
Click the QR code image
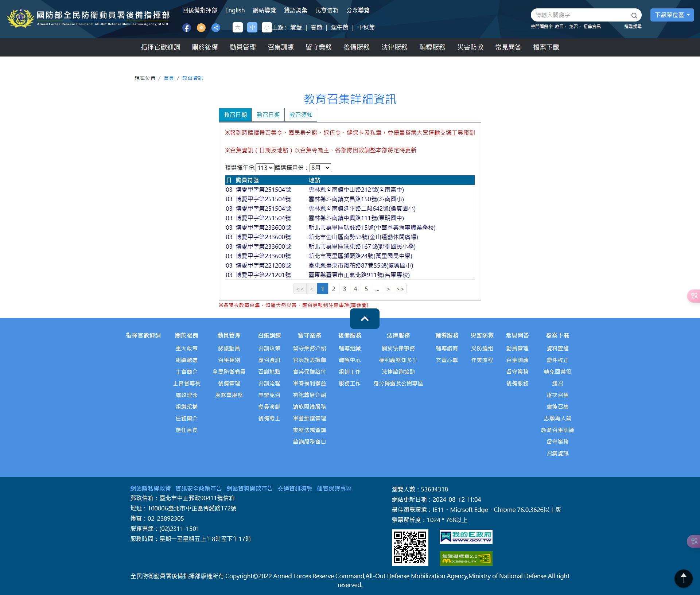click(x=410, y=547)
